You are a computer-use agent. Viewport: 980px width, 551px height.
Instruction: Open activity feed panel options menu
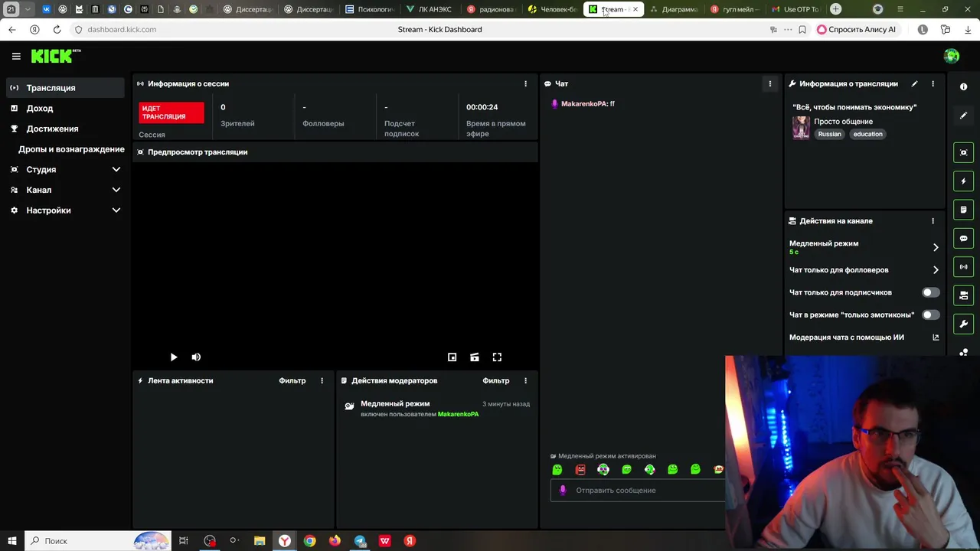322,380
